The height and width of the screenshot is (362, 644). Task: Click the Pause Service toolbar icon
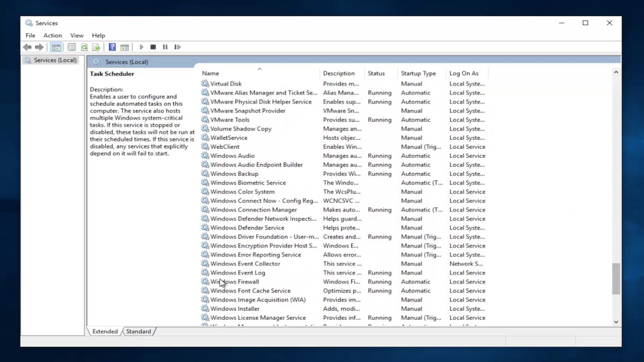165,47
